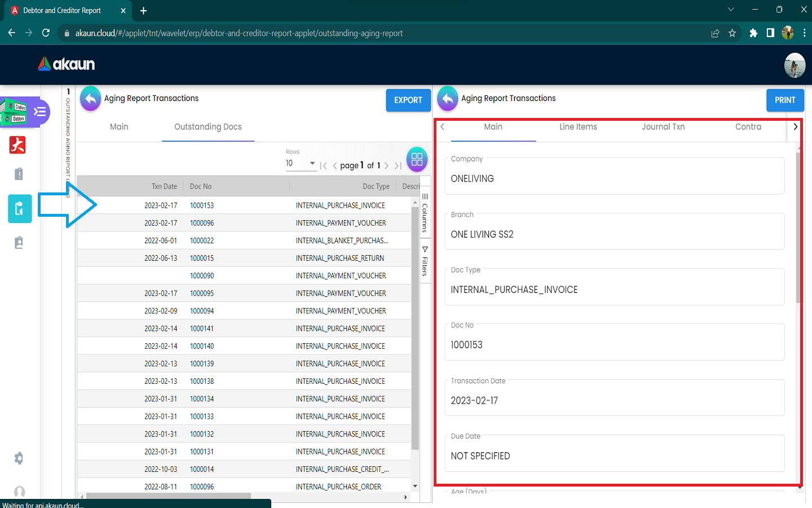This screenshot has width=812, height=508.
Task: Click the gradient grid view round icon
Action: coord(417,159)
